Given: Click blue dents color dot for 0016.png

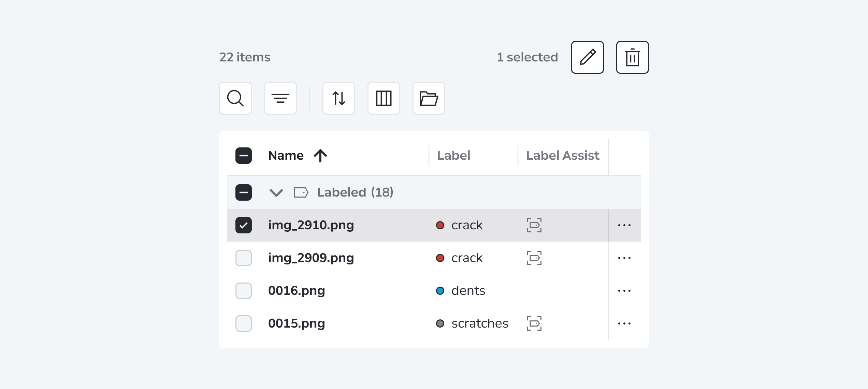Looking at the screenshot, I should tap(440, 291).
